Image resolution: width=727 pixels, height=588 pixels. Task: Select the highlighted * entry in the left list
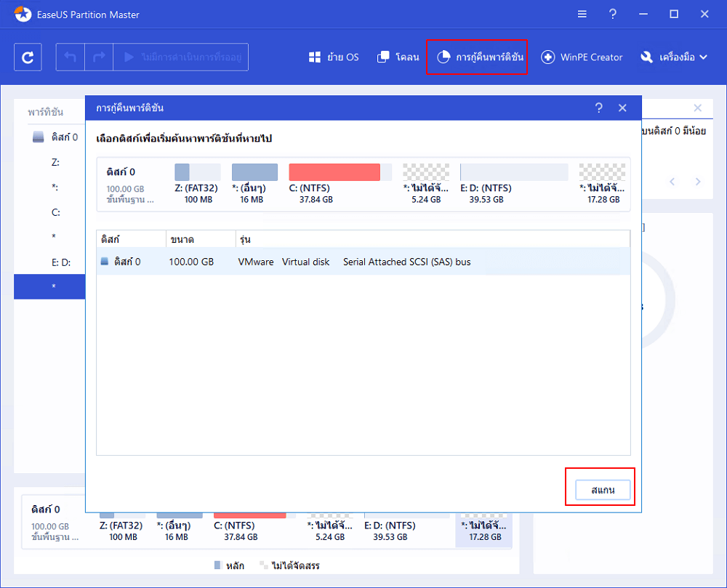click(49, 286)
